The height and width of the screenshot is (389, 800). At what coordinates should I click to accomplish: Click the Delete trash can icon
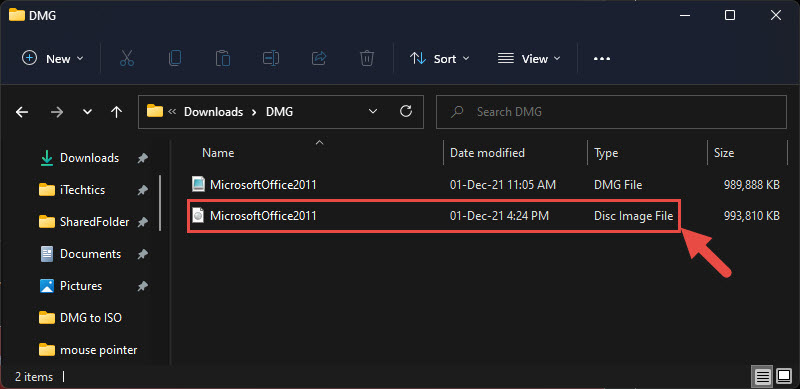[x=367, y=59]
